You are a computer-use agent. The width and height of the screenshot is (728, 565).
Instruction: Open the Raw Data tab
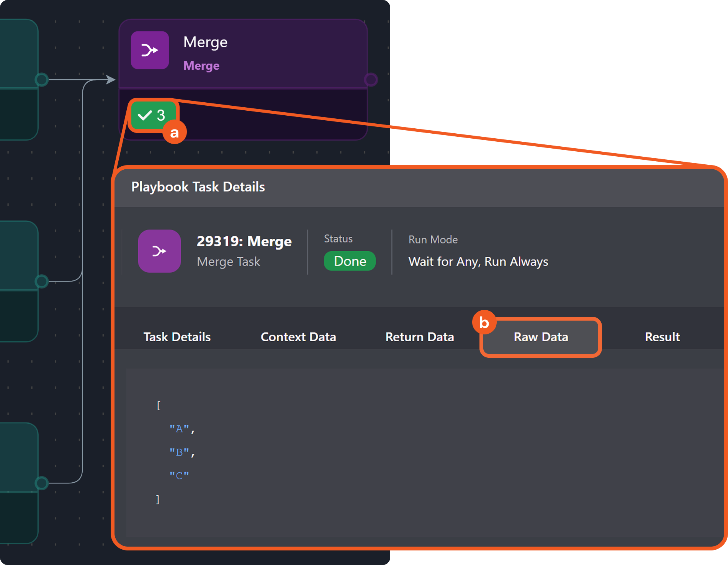(x=541, y=337)
